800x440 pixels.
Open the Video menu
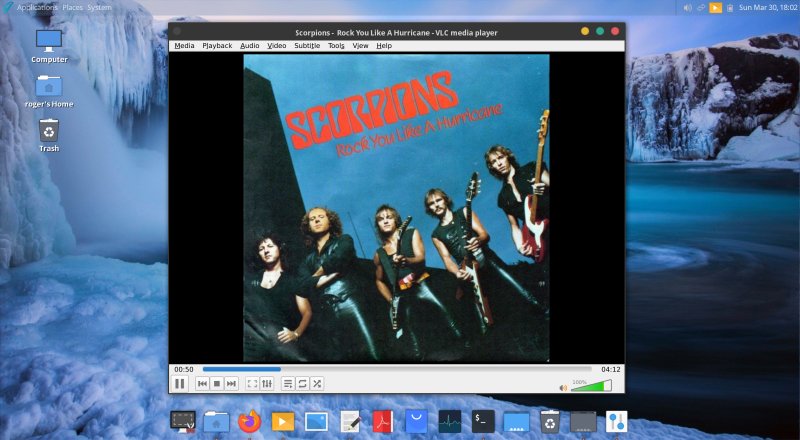[277, 45]
